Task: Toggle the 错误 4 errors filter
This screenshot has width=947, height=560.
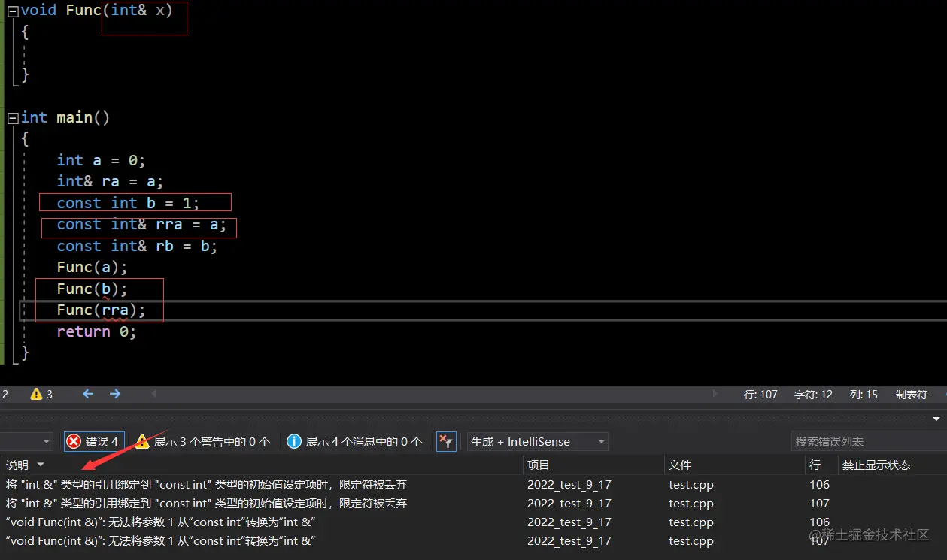Action: point(93,442)
